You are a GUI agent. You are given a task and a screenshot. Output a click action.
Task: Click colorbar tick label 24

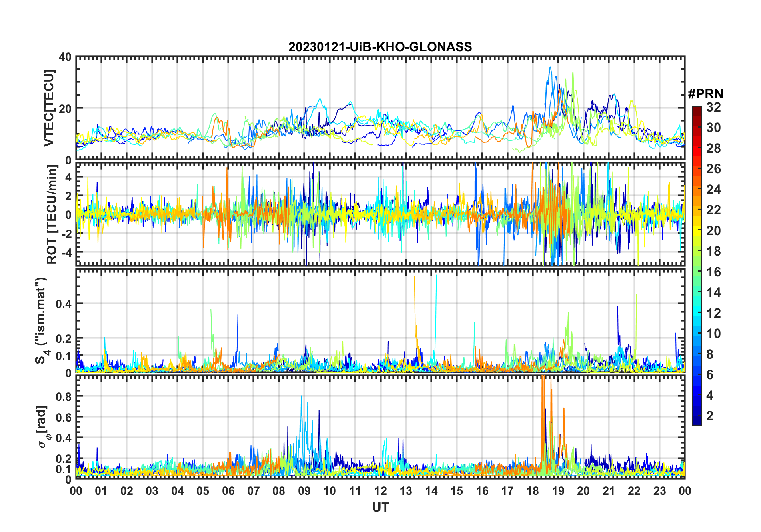pyautogui.click(x=713, y=190)
